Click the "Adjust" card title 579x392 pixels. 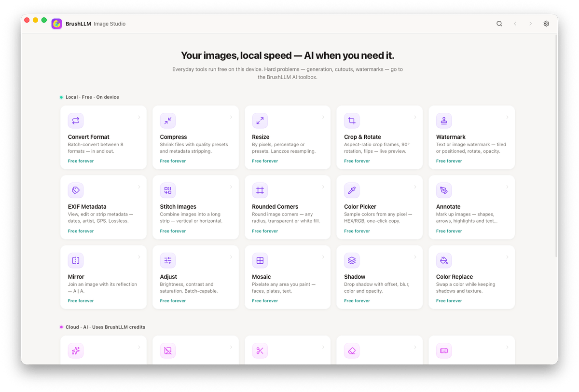coord(168,277)
